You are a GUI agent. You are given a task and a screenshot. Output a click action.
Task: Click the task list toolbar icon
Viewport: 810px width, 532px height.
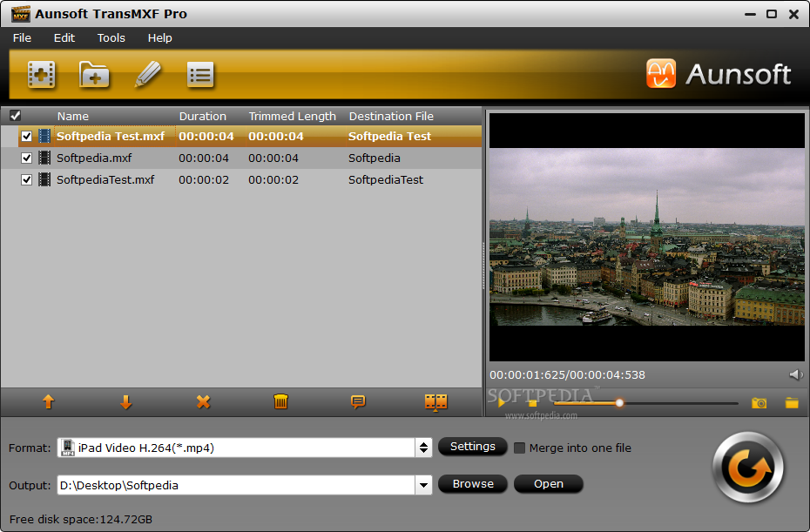pyautogui.click(x=200, y=76)
